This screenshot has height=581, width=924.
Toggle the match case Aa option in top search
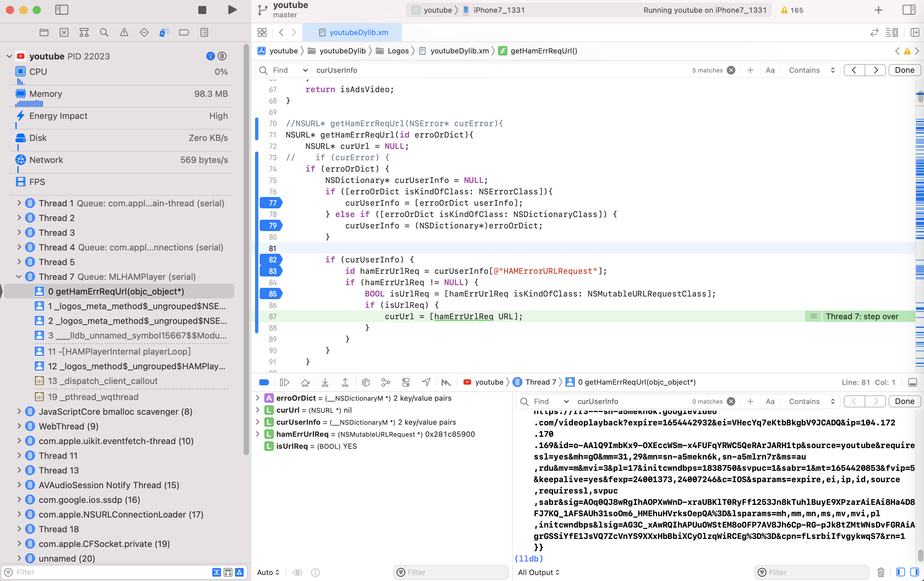pyautogui.click(x=771, y=69)
